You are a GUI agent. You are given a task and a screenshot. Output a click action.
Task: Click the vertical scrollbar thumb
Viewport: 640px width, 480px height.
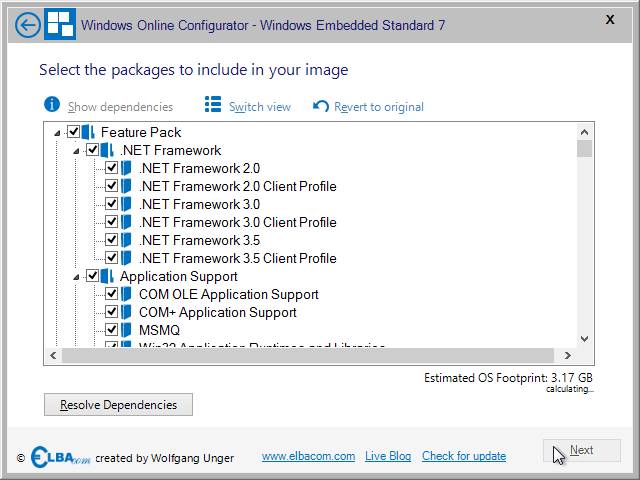coord(584,148)
